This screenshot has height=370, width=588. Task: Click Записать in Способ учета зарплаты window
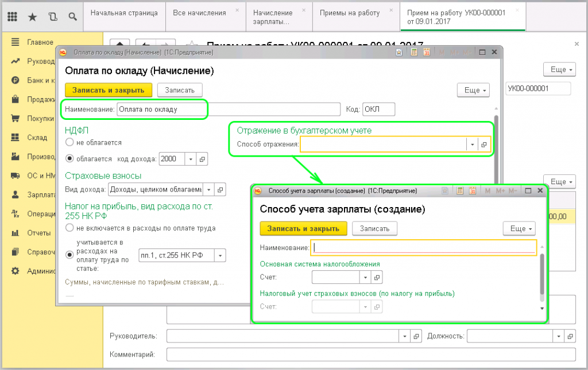[x=374, y=228]
